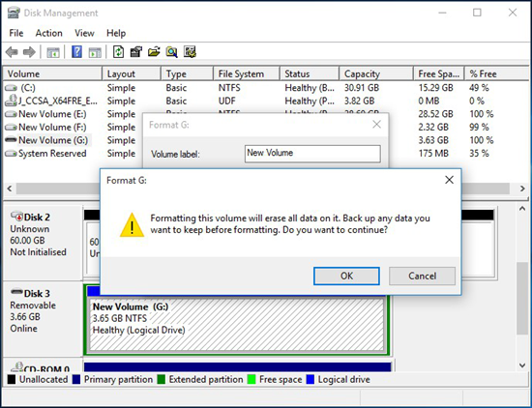Open the Properties toolbar icon

click(136, 52)
